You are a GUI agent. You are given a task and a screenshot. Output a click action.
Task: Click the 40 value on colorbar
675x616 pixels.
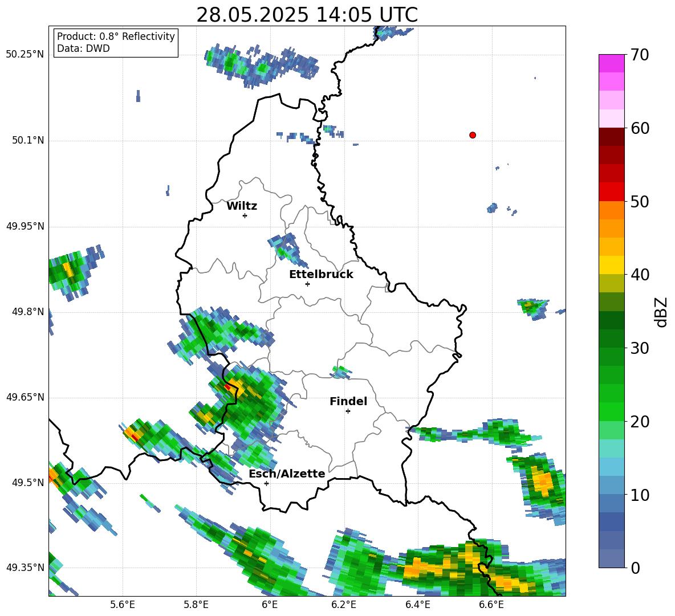click(x=640, y=275)
